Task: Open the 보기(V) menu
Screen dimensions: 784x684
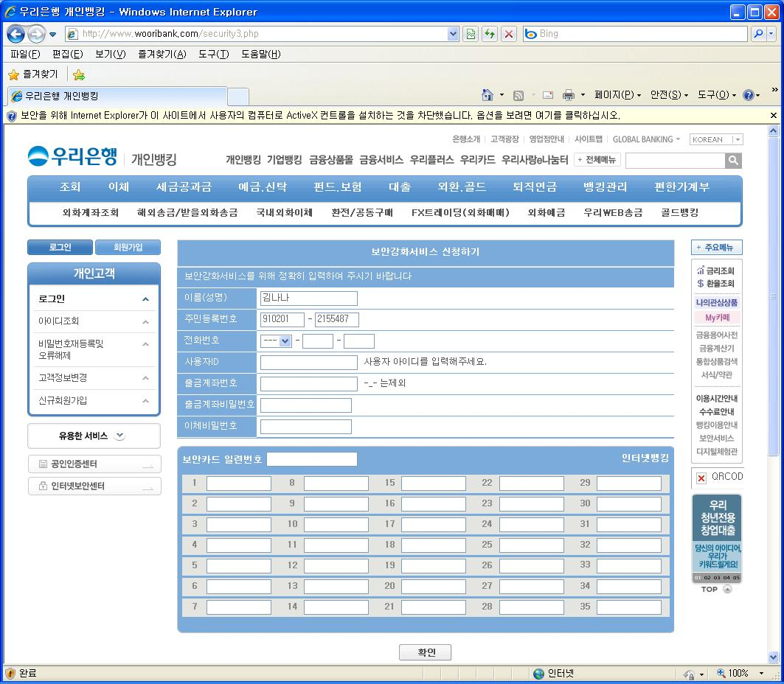Action: pos(111,54)
